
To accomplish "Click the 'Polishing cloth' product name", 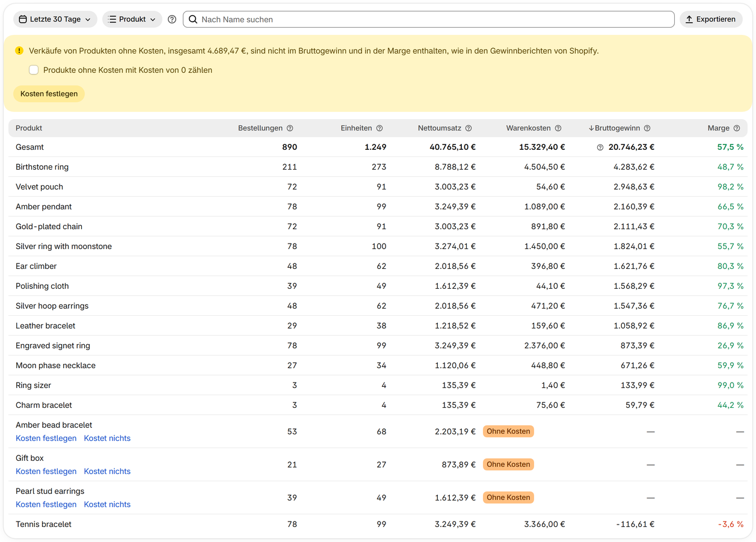I will [42, 286].
